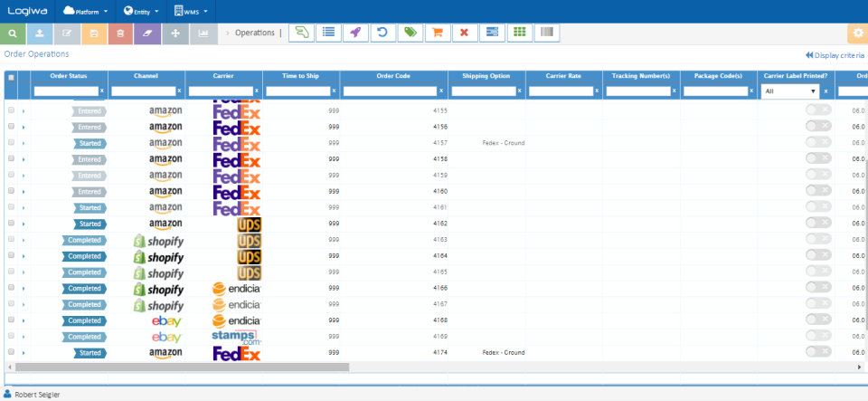Open the Platform dropdown menu

click(x=85, y=11)
